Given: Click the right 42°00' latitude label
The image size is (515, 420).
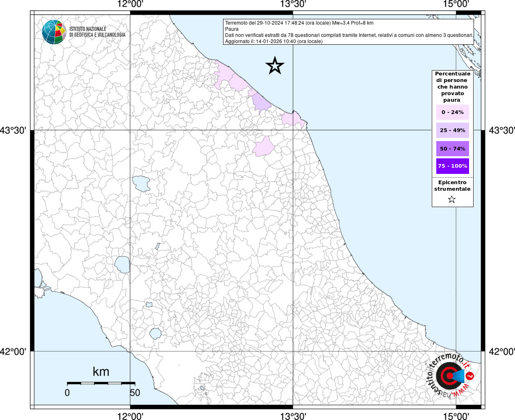Looking at the screenshot, I should click(502, 352).
